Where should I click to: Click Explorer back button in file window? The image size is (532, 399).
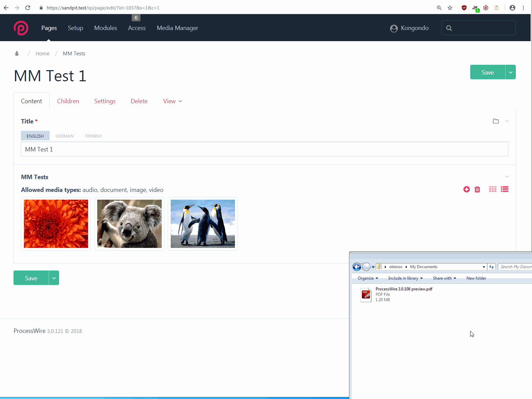click(x=357, y=267)
